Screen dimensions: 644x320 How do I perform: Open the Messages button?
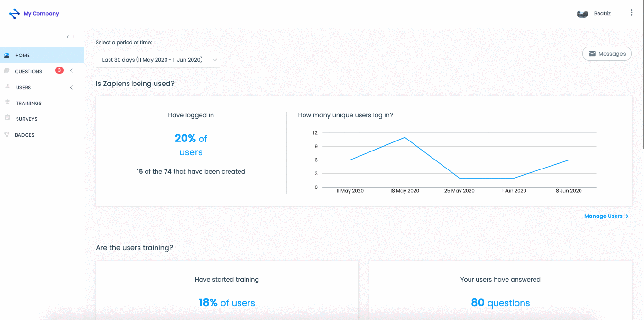[607, 54]
